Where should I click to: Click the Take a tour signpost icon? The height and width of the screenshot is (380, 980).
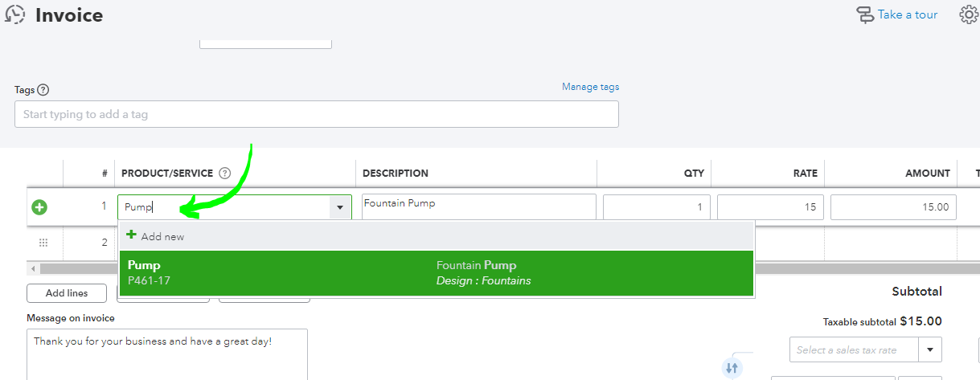point(865,14)
